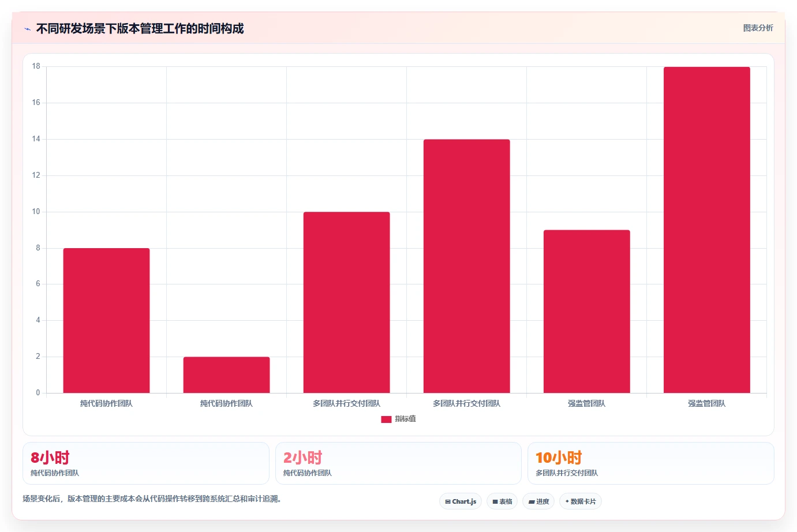Click the y-axis tick label 6

tap(38, 284)
